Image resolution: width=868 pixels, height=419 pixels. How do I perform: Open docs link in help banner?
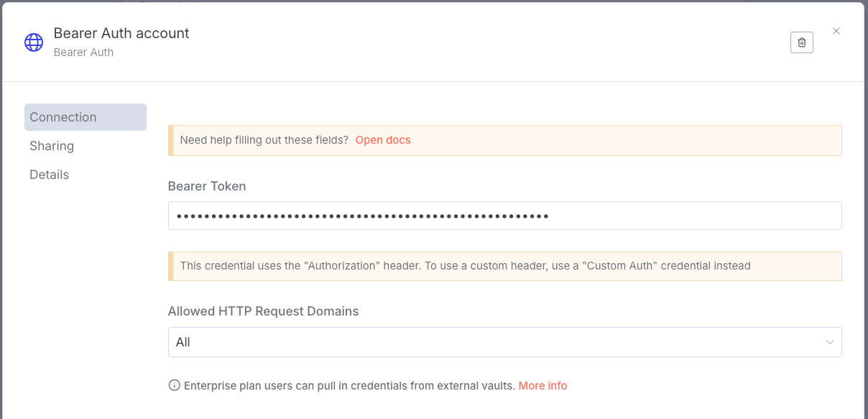[x=383, y=140]
